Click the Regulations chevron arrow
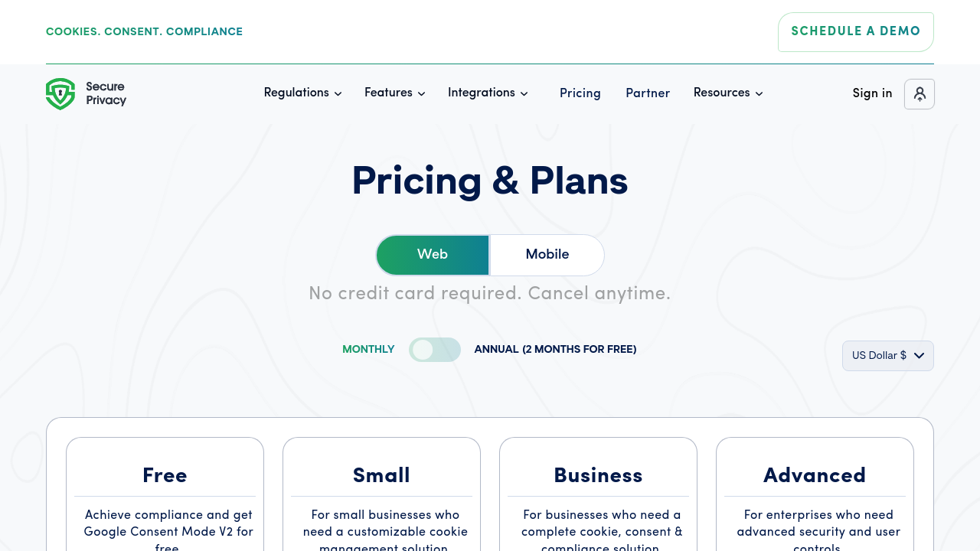Viewport: 980px width, 551px height. (338, 94)
